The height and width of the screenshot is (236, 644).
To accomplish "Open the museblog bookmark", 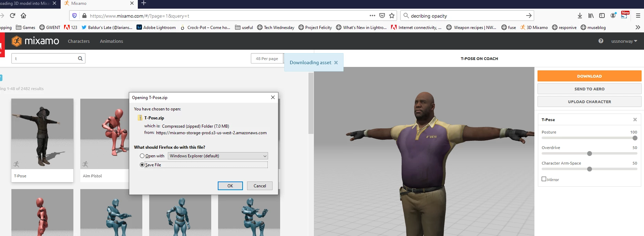I will click(593, 27).
